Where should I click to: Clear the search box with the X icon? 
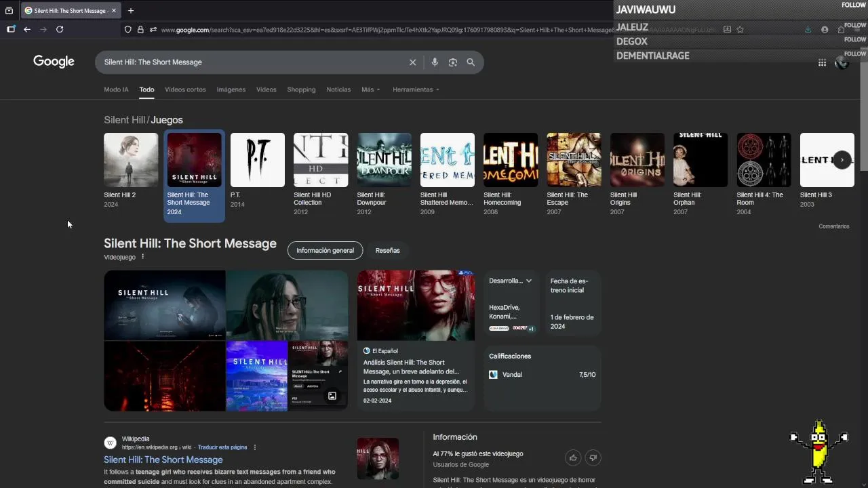coord(412,62)
